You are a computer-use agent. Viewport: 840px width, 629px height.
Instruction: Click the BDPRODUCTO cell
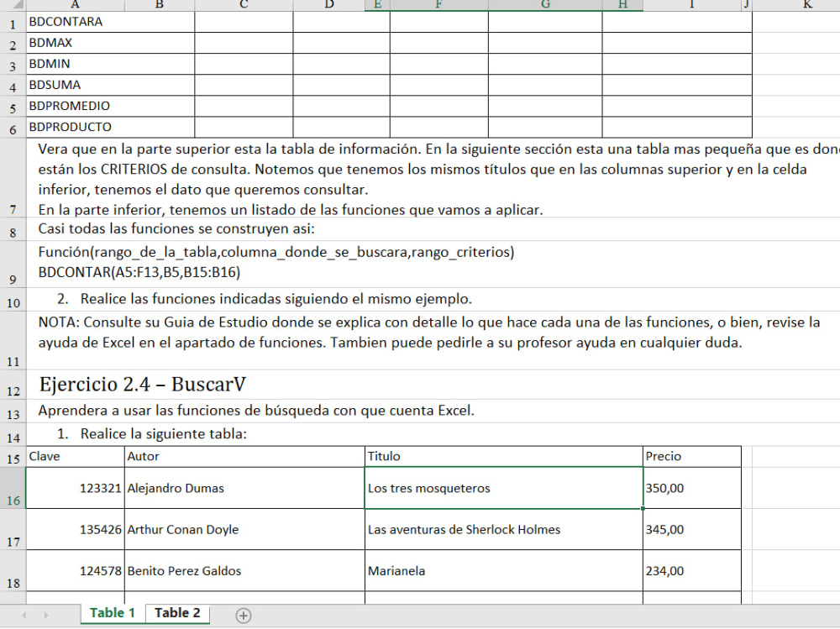tap(110, 127)
